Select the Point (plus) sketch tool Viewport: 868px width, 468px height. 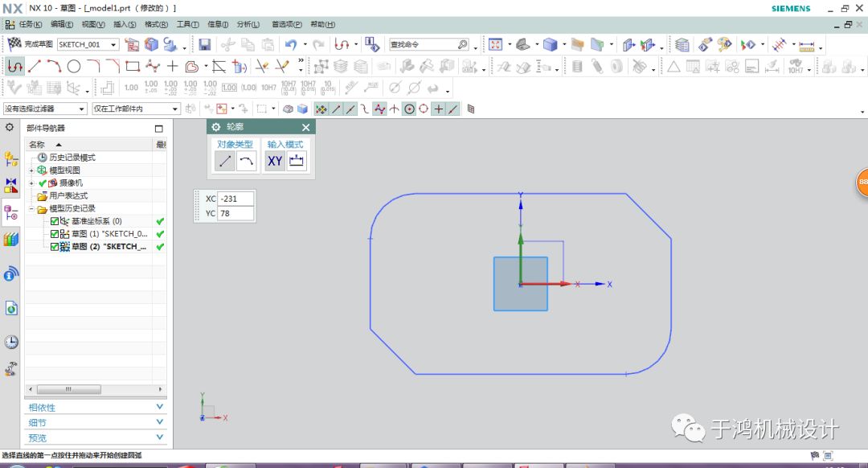click(172, 67)
